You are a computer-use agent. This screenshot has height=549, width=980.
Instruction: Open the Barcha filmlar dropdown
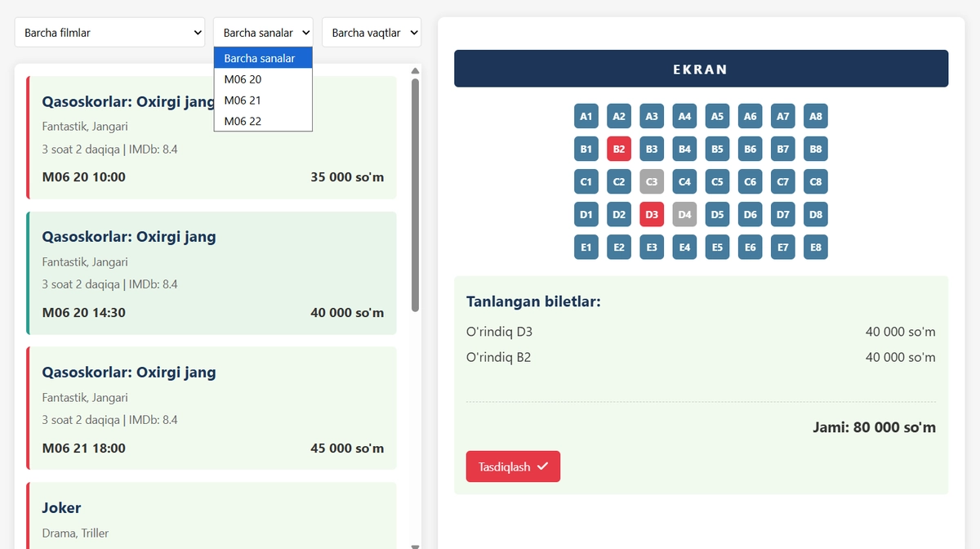109,33
